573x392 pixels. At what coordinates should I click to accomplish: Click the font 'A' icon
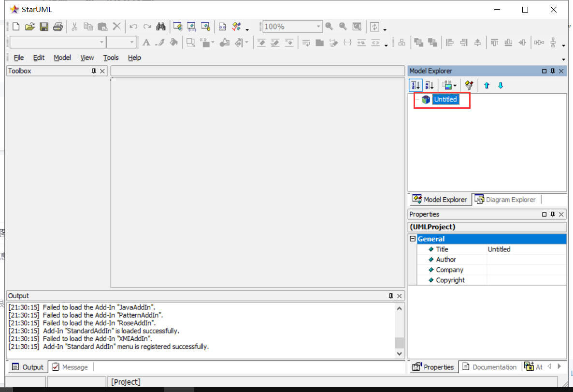pyautogui.click(x=146, y=43)
